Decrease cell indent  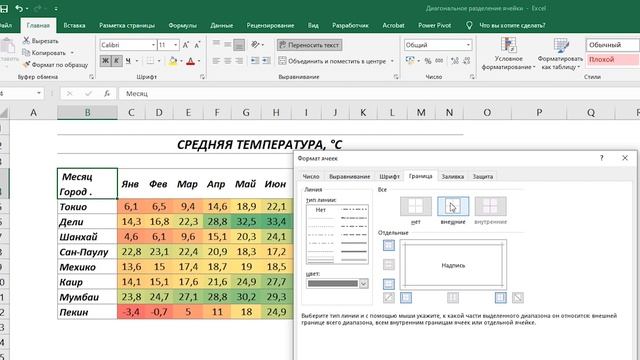pyautogui.click(x=255, y=61)
